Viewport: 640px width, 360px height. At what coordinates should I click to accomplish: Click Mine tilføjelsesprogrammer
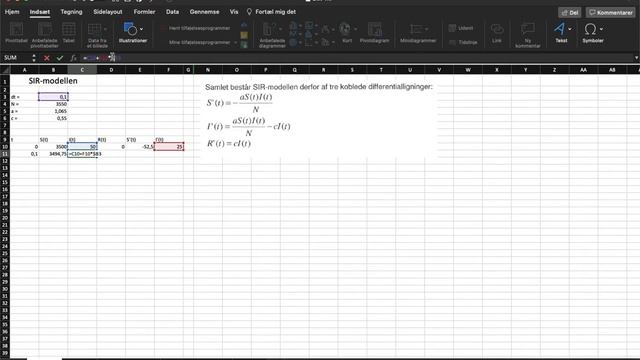point(199,42)
